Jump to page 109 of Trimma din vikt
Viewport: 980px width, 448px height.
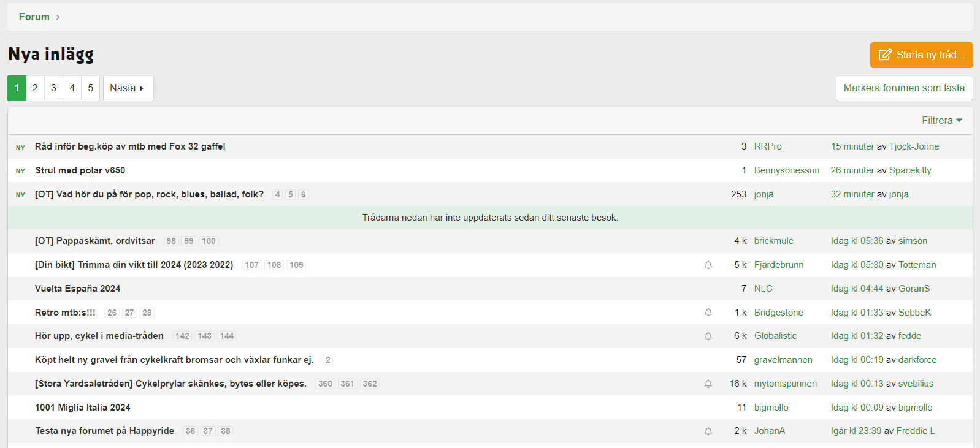coord(296,265)
